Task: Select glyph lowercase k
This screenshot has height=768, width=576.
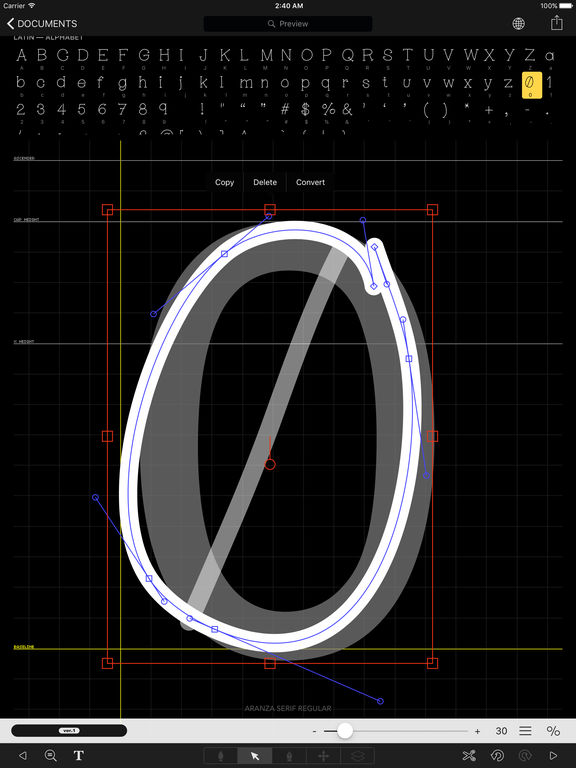Action: tap(203, 82)
